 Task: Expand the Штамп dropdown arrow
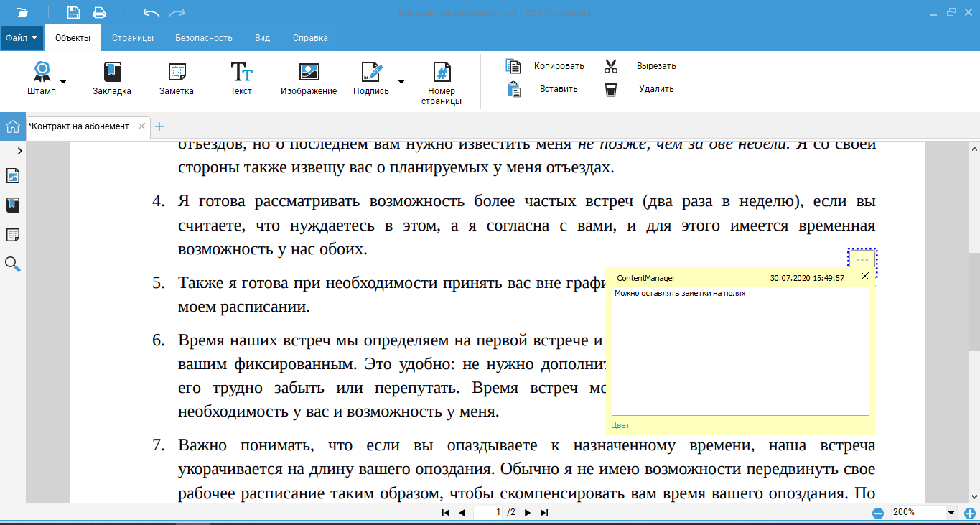[x=63, y=81]
